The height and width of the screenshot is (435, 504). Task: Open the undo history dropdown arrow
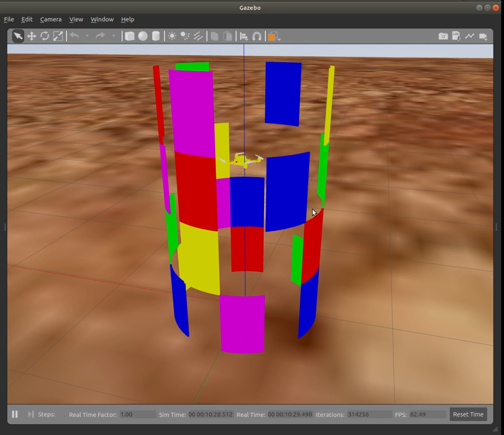(87, 36)
